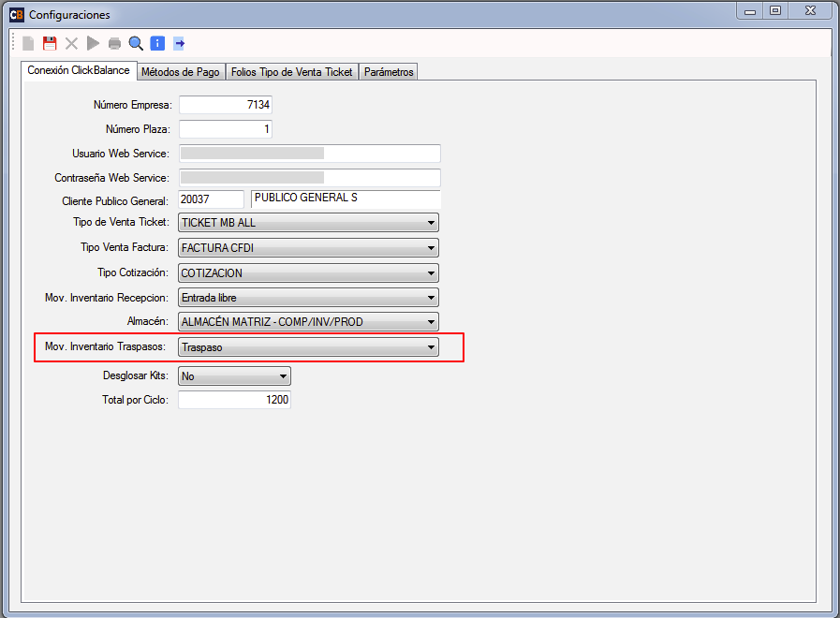The width and height of the screenshot is (840, 618).
Task: Click the delete X toolbar icon
Action: click(x=71, y=43)
